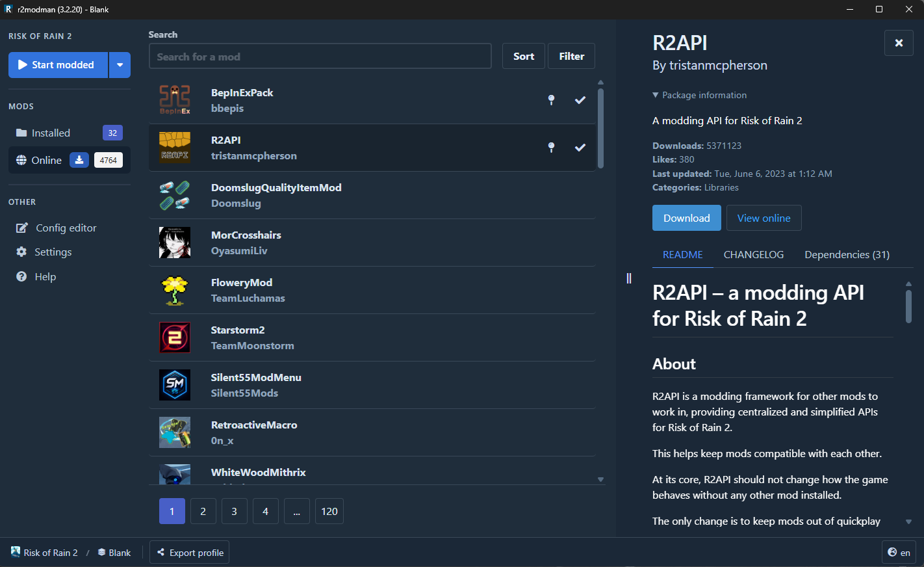Switch to the CHANGELOG tab

754,255
